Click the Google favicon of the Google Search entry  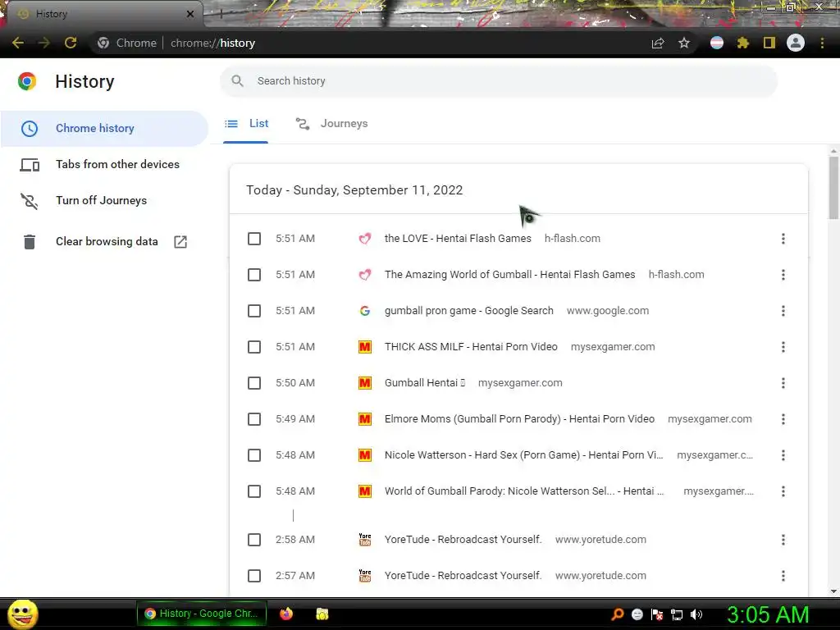click(365, 311)
